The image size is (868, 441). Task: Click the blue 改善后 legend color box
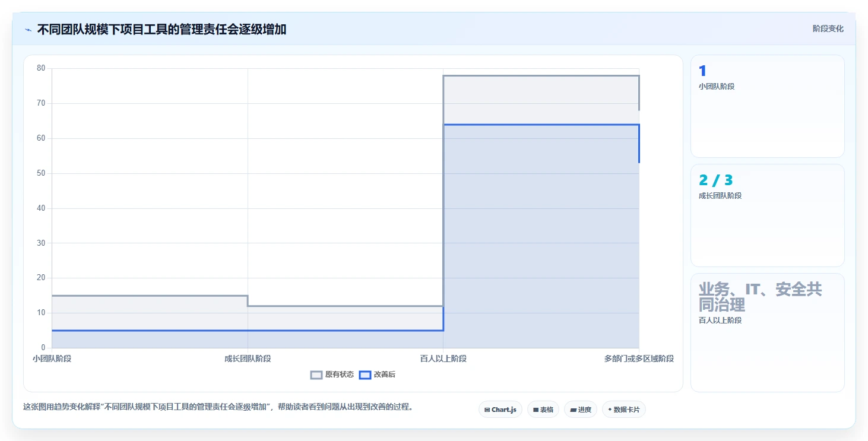click(x=365, y=375)
